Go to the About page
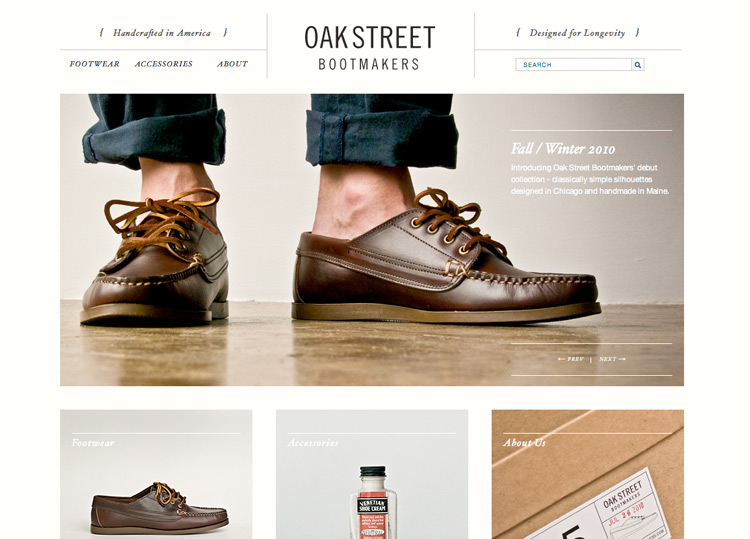 [232, 64]
